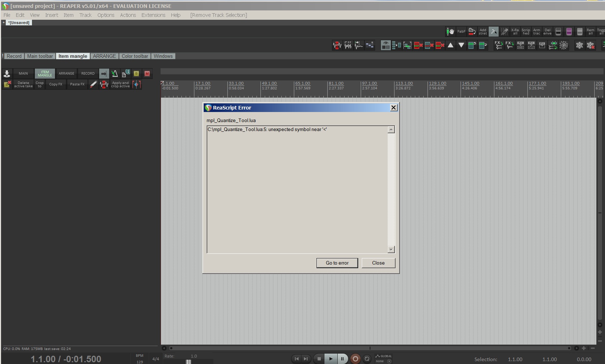
Task: Click the purple color swatch button
Action: (569, 32)
